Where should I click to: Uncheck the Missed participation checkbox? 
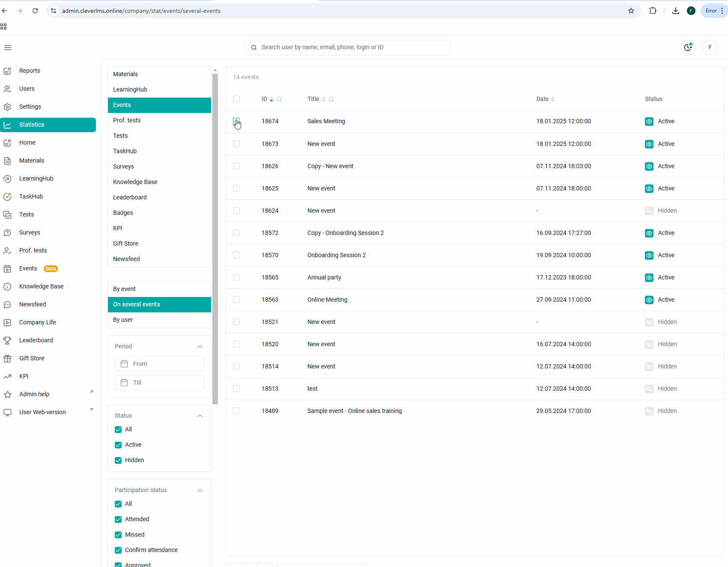(x=118, y=535)
